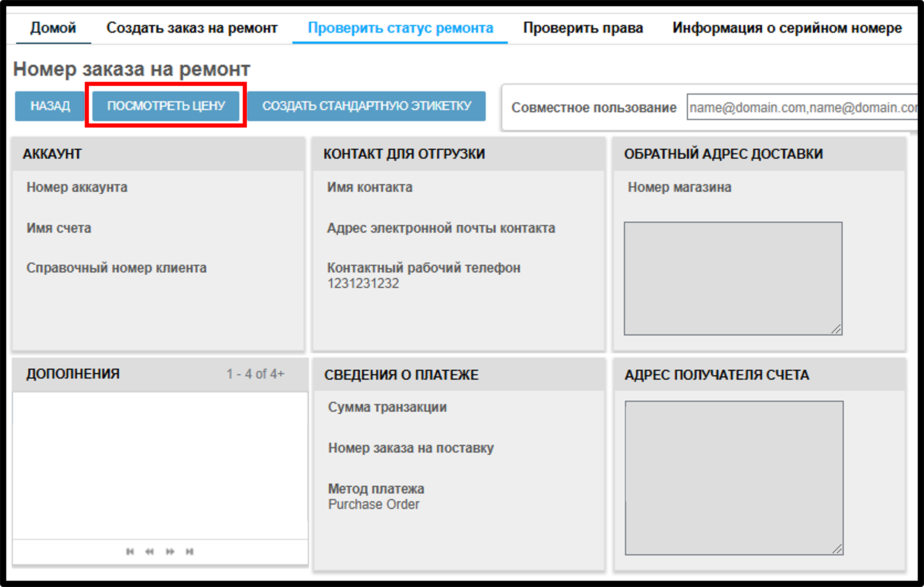Go to previous page of Дополнения list
Viewport: 924px width, 587px height.
click(x=149, y=551)
